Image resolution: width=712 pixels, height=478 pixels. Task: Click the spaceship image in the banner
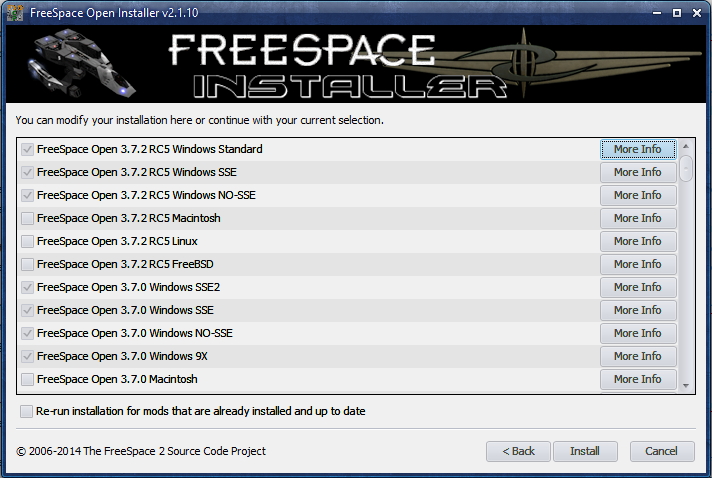click(77, 64)
